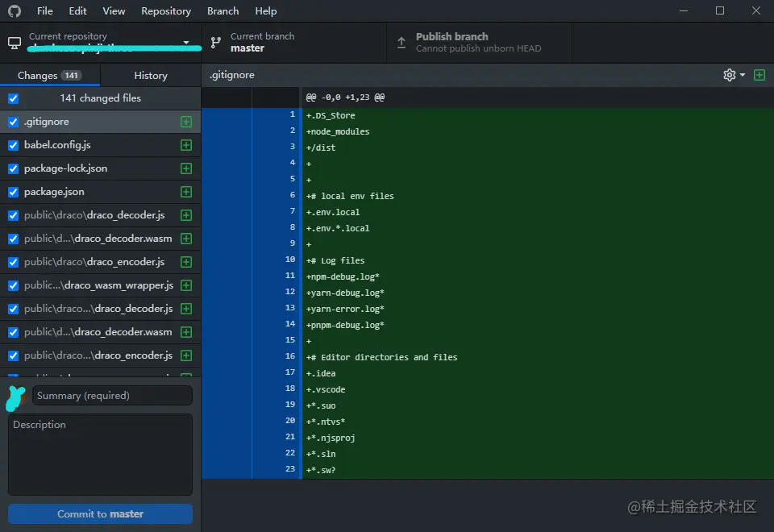This screenshot has height=532, width=774.
Task: Select the draco_wasm_wrapper.js file row
Action: 100,285
